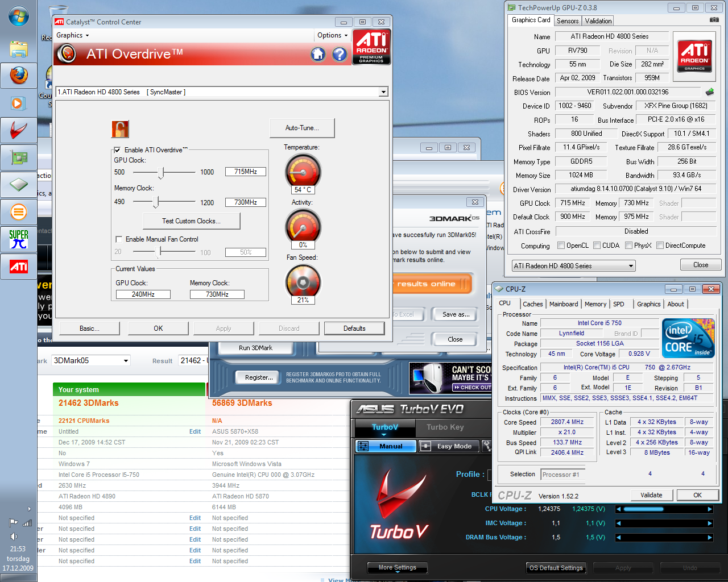Viewport: 728px width, 582px height.
Task: Increase IMC Voltage with right arrow
Action: click(709, 523)
